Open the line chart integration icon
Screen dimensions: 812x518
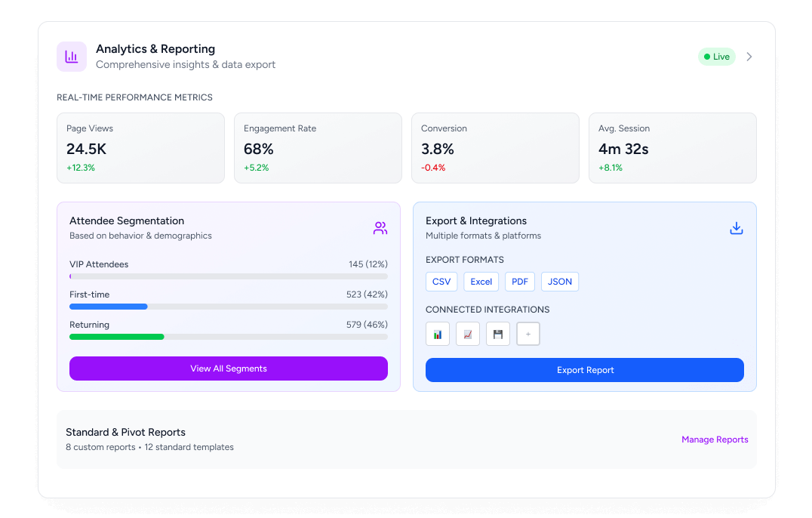pos(468,334)
